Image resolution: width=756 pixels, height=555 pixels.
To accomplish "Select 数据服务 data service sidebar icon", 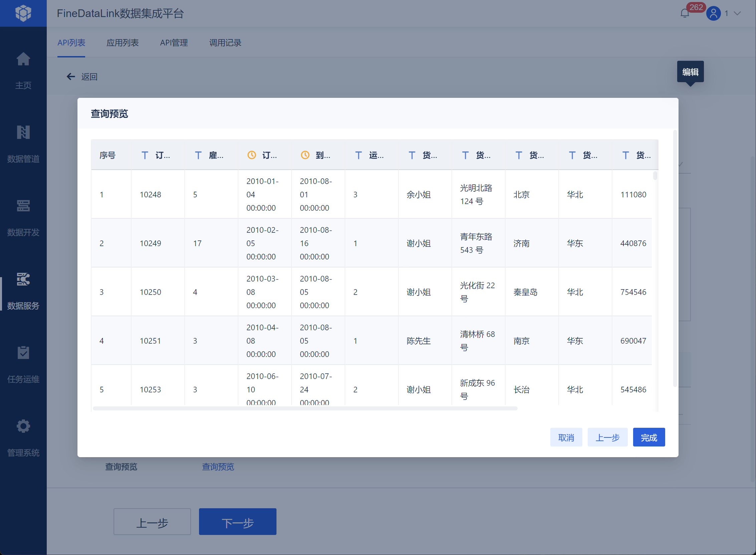I will [x=23, y=280].
